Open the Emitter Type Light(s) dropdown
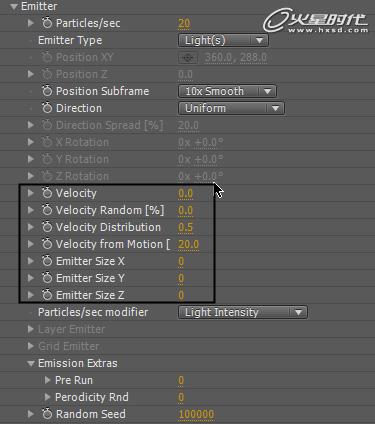 pos(223,40)
